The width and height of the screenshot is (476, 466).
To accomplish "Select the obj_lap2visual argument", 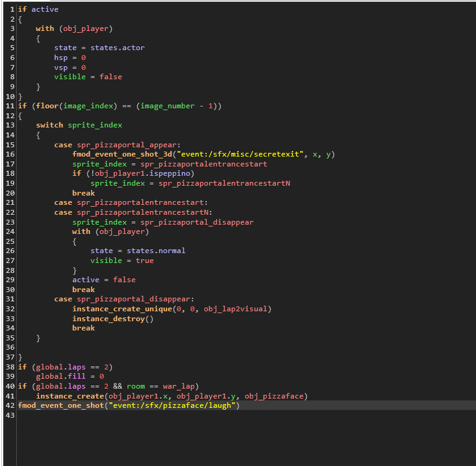I will click(x=238, y=309).
